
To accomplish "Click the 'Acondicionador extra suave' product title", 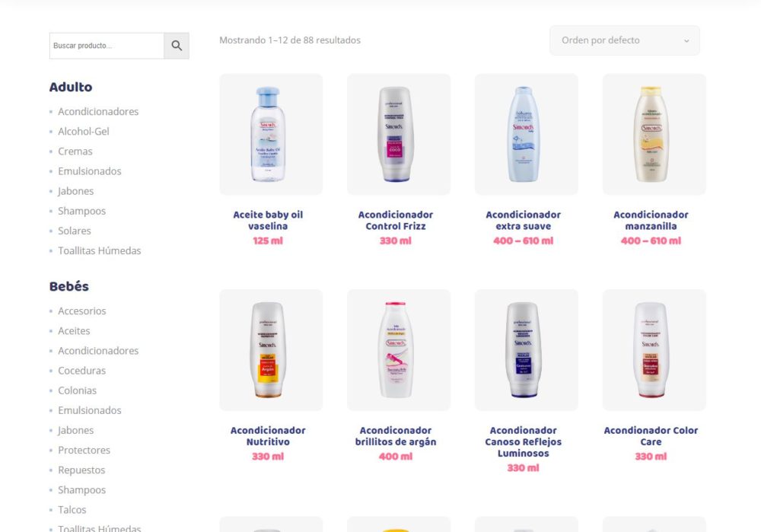I will click(523, 220).
